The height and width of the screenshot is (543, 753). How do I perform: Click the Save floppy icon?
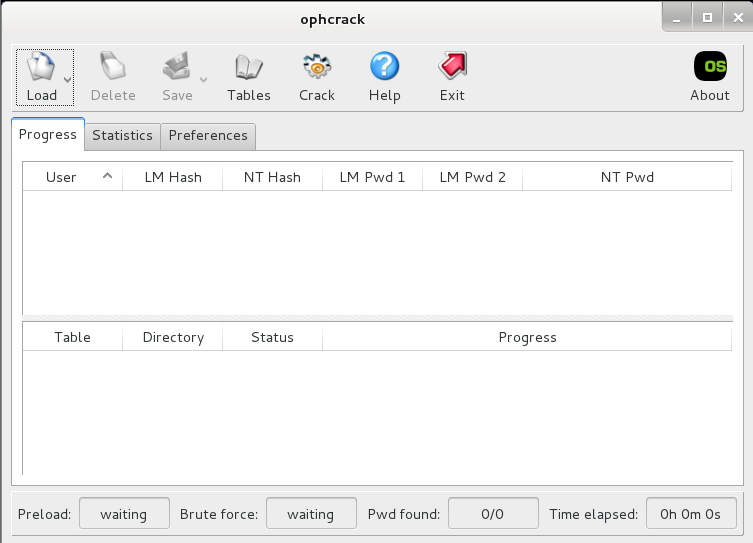[177, 66]
